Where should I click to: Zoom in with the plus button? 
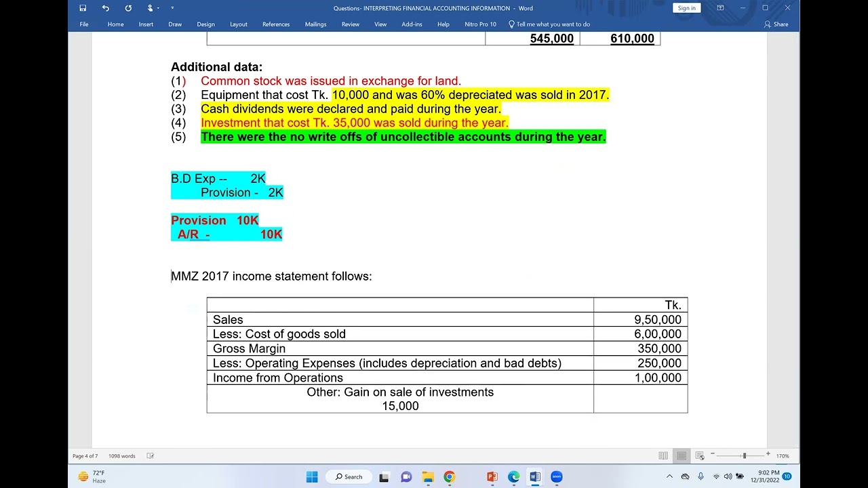[768, 454]
